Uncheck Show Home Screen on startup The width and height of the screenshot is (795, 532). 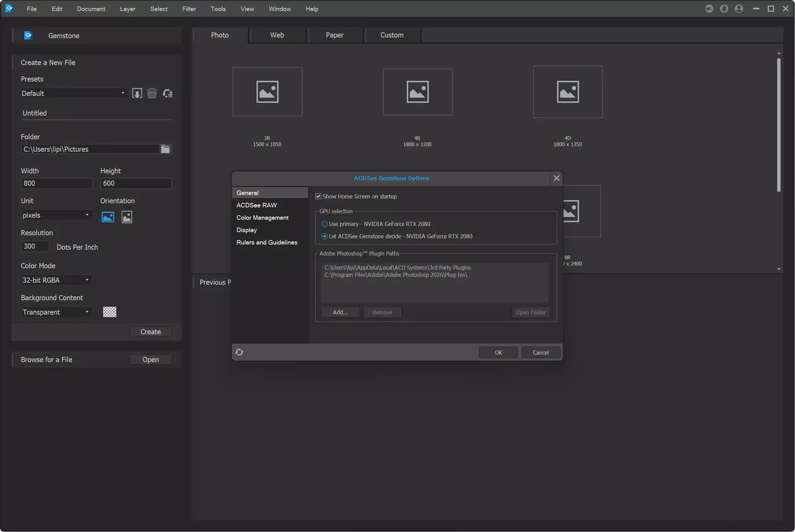[x=318, y=197]
